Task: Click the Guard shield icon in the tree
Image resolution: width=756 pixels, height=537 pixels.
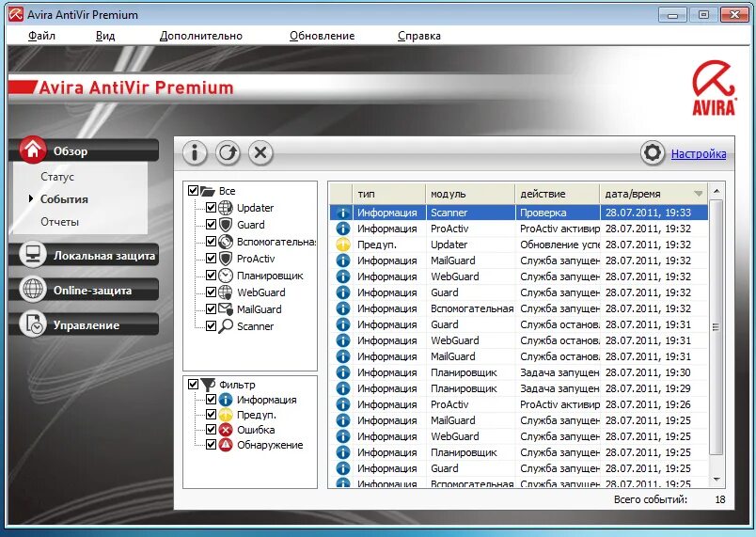Action: point(225,225)
